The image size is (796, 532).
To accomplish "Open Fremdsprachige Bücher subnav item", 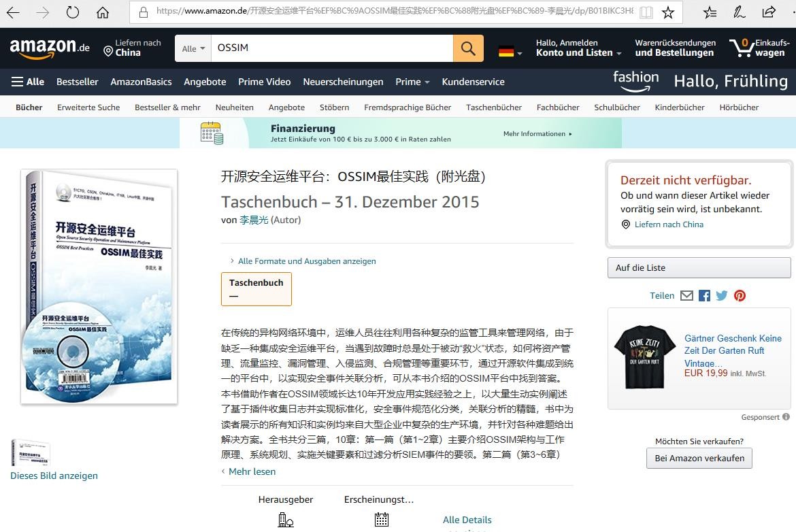I will click(x=408, y=107).
